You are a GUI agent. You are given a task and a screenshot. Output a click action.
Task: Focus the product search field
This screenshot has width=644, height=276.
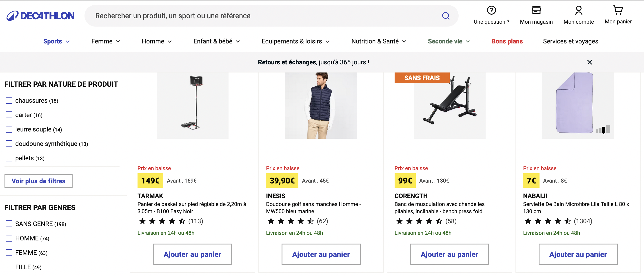click(262, 16)
